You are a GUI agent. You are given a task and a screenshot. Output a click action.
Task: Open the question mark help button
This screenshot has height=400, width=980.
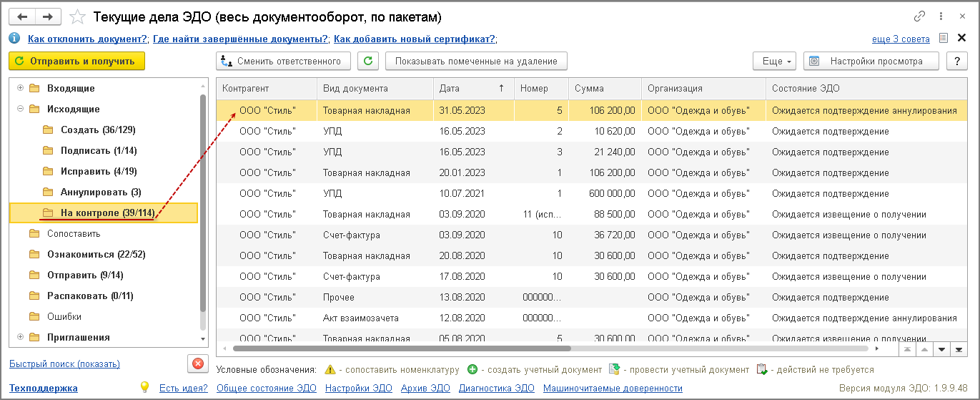[x=956, y=61]
